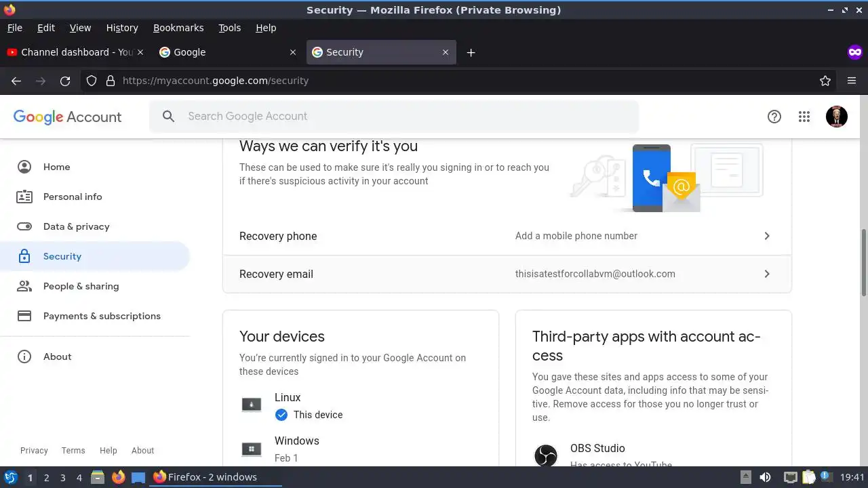Click the show desktop taskbar icon

pyautogui.click(x=138, y=477)
